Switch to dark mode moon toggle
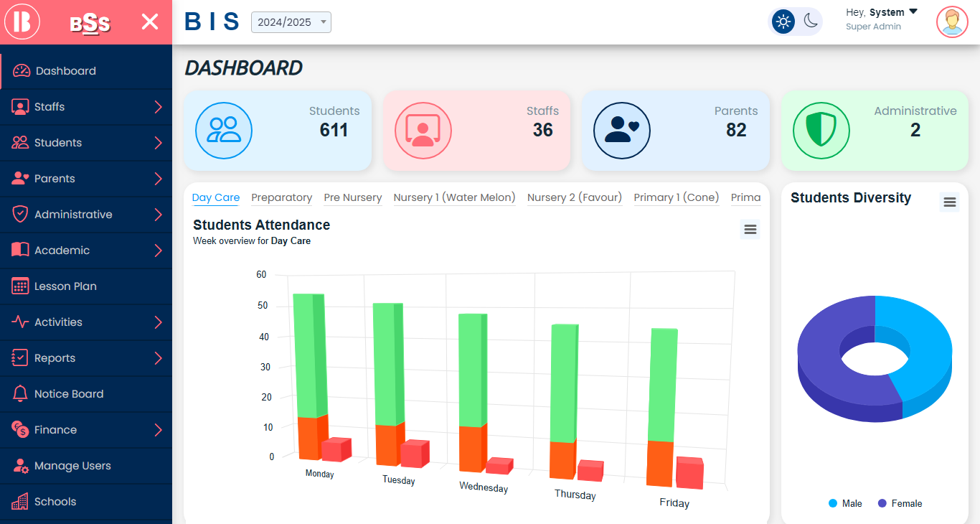 click(x=811, y=22)
